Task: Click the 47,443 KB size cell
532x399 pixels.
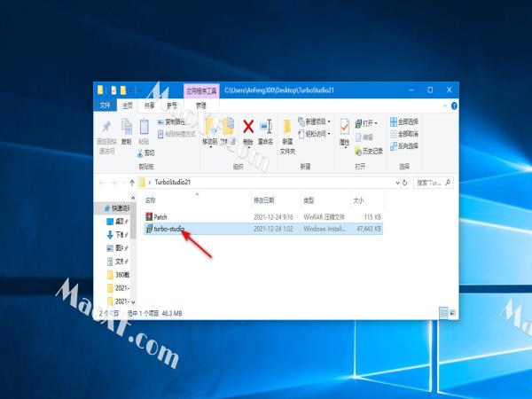Action: pyautogui.click(x=369, y=229)
